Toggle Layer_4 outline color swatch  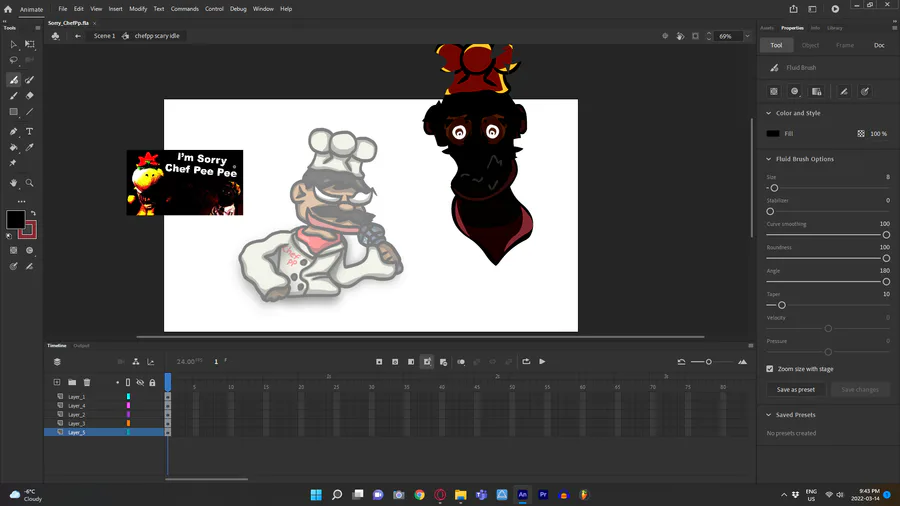(x=128, y=406)
